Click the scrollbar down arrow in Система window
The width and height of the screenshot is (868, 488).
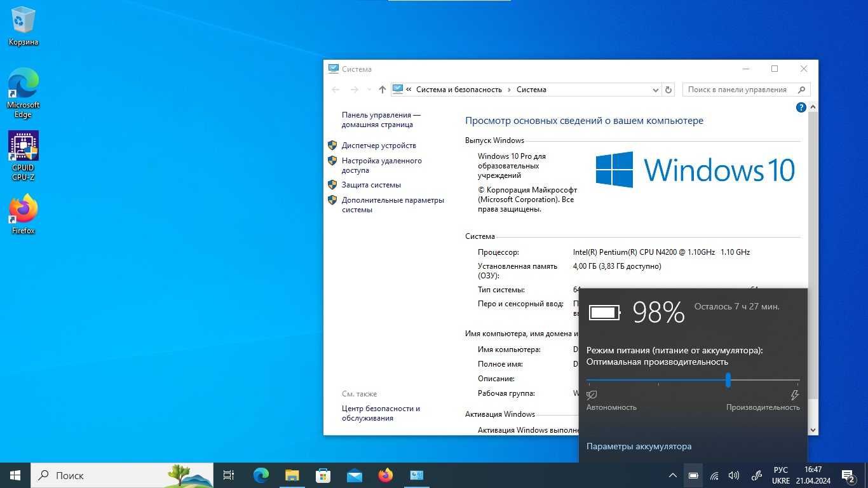[x=813, y=430]
